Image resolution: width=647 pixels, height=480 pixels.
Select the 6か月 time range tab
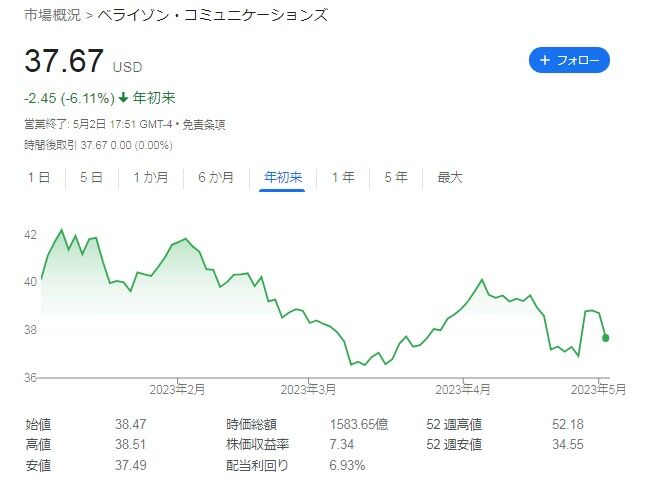tap(216, 177)
